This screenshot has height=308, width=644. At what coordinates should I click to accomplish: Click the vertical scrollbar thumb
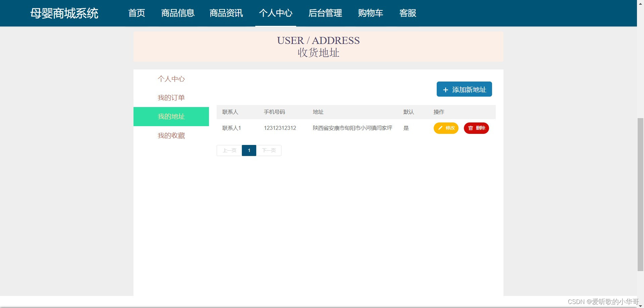pyautogui.click(x=640, y=195)
